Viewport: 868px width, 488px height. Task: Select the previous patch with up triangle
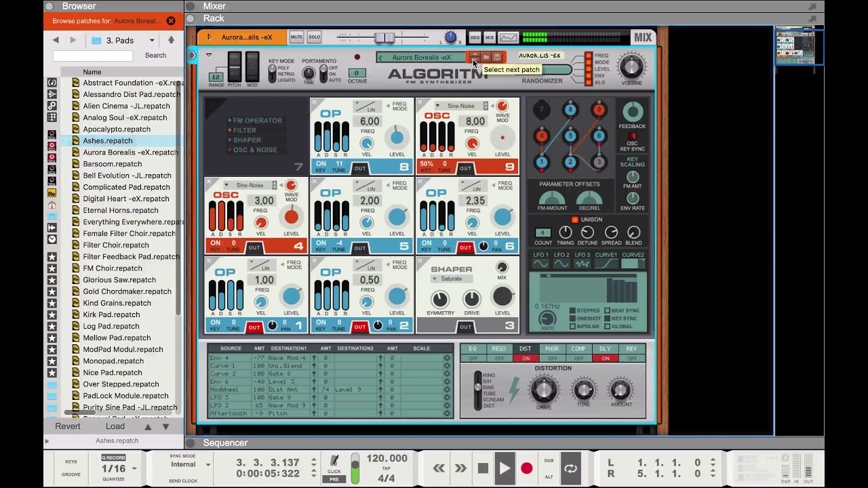[148, 427]
